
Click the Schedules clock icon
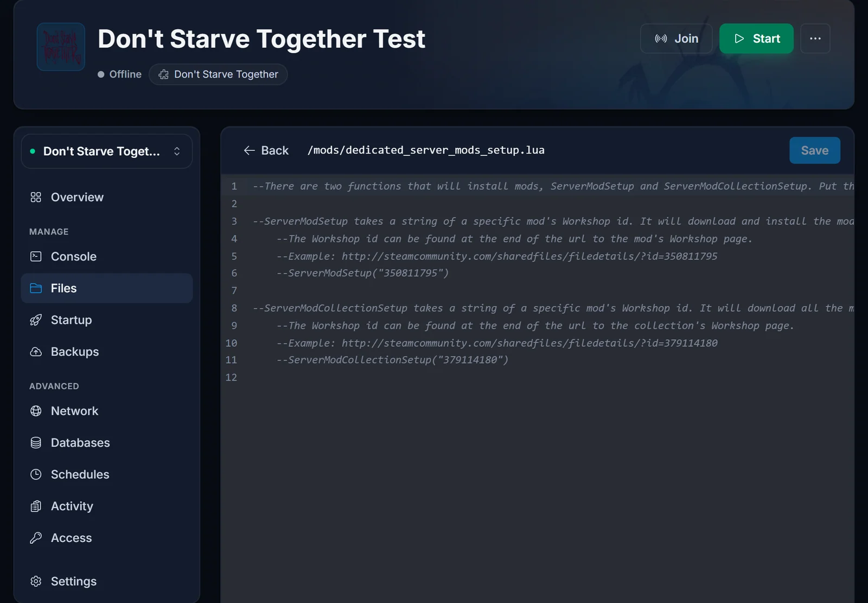pos(36,474)
